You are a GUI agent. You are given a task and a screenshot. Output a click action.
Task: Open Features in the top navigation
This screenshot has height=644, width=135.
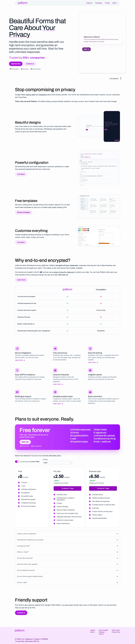pos(89,3)
